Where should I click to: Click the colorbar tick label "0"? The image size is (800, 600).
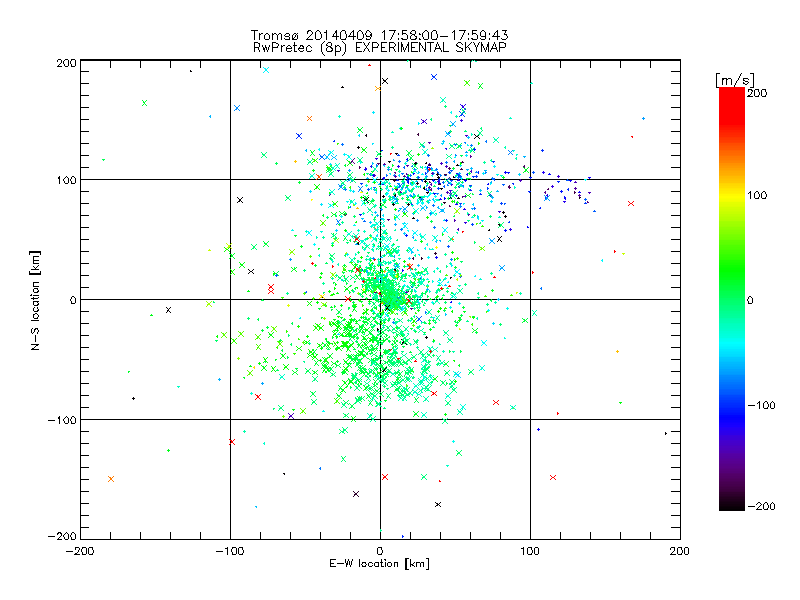(750, 300)
